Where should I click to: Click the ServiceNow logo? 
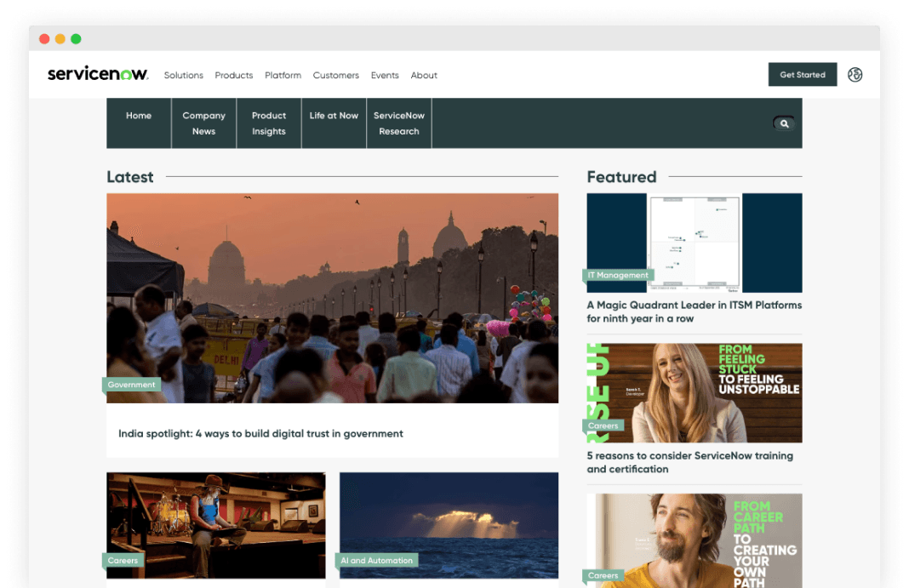98,73
